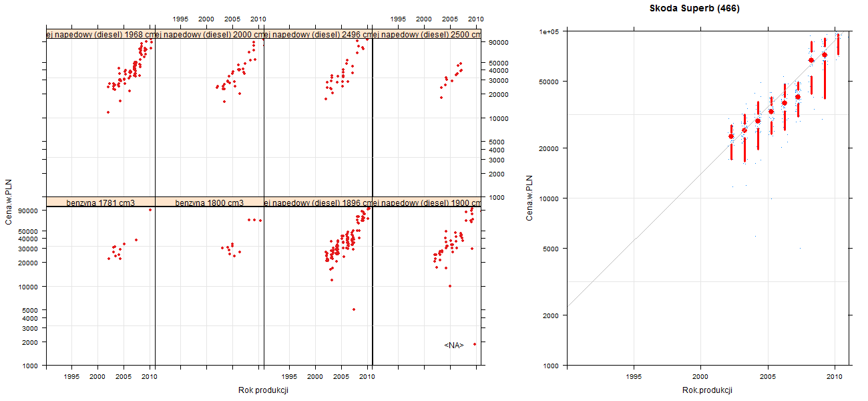Image resolution: width=868 pixels, height=401 pixels.
Task: Click the "1000" tick label on the Skoda Superb plot
Action: (551, 366)
